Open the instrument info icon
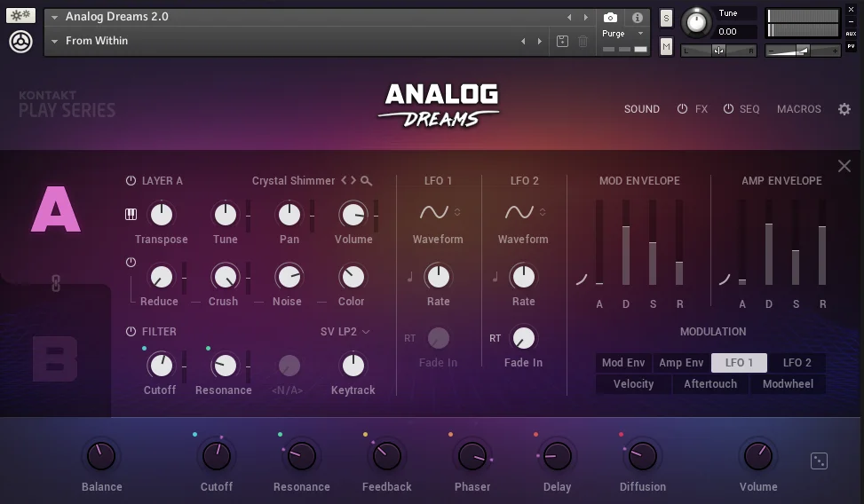 coord(638,18)
